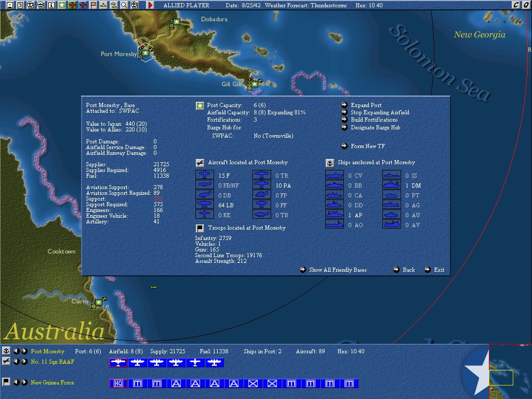Image resolution: width=532 pixels, height=399 pixels.
Task: Open the information 'i' toolbar icon
Action: (x=51, y=5)
